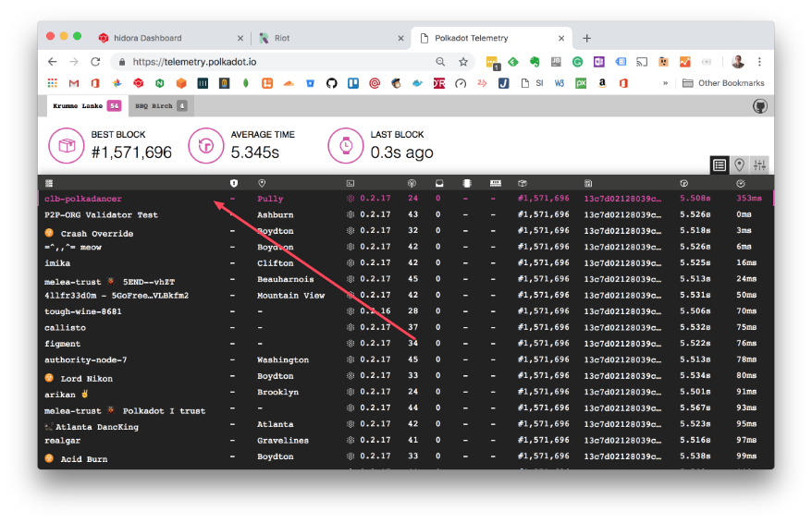Select the clb-polkadancer node row
Image resolution: width=812 pixels, height=523 pixels.
tap(83, 199)
